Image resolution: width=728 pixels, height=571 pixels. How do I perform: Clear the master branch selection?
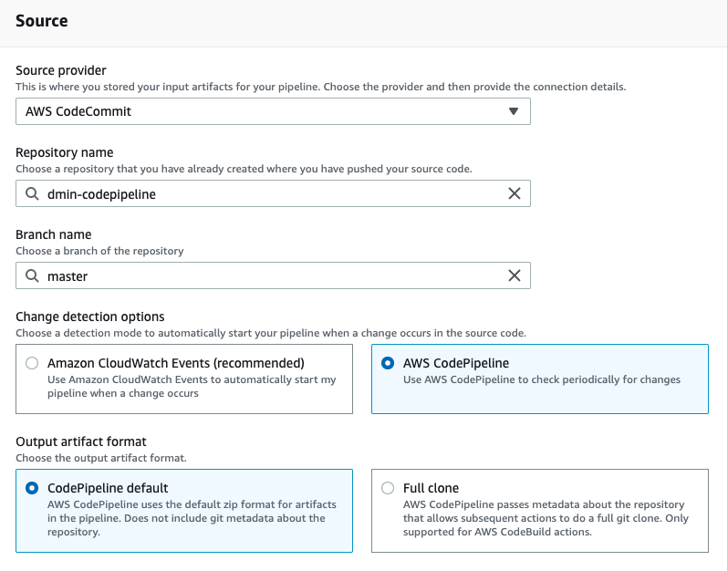coord(514,275)
